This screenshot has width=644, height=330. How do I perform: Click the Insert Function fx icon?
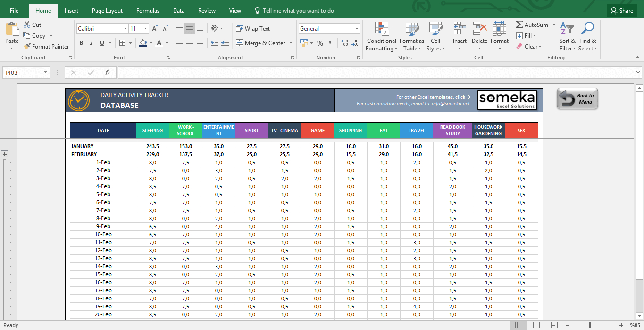108,73
